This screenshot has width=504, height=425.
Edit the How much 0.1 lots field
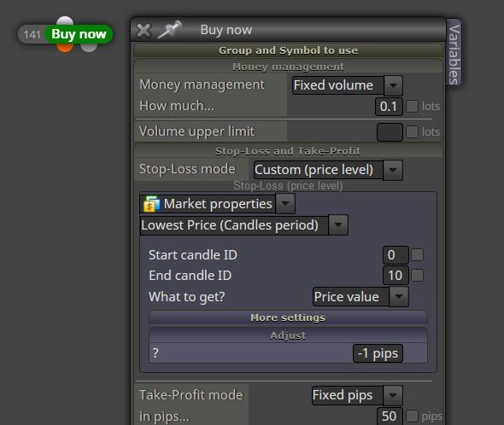[x=389, y=107]
